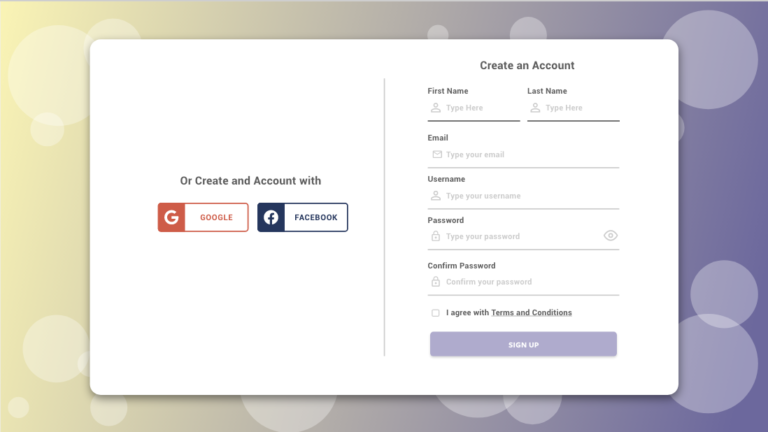Check the I agree with terms checkbox
The width and height of the screenshot is (768, 432).
click(x=436, y=313)
